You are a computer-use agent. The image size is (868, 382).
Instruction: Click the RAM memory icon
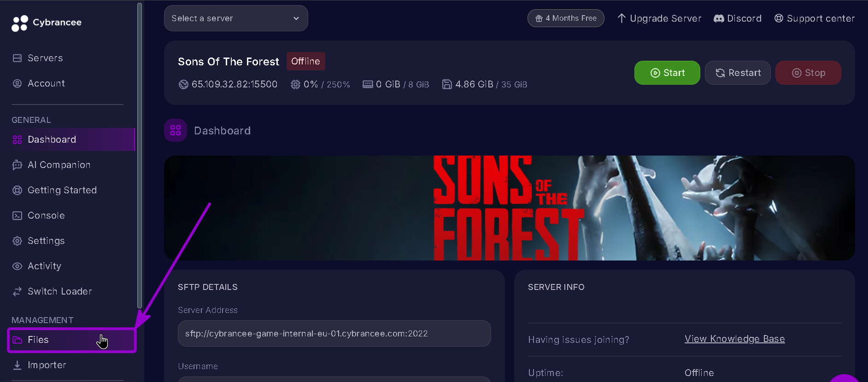coord(368,84)
